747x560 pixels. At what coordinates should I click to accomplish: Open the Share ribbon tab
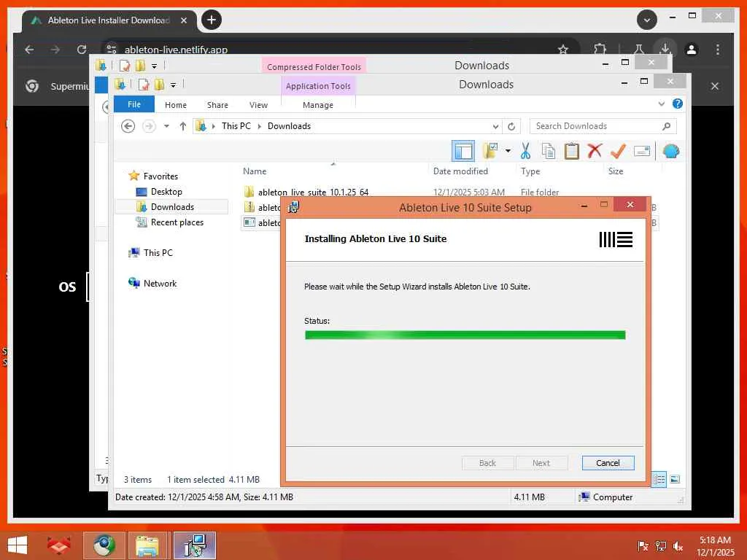[x=217, y=105]
